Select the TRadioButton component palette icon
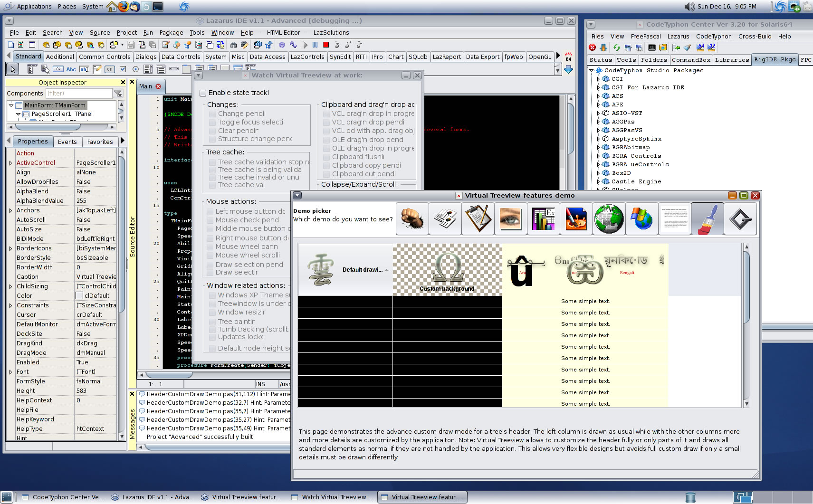The height and width of the screenshot is (504, 813). pos(135,69)
